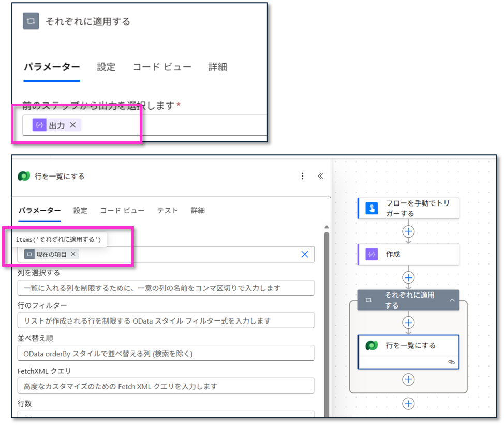Click the 行のフィルター input field
Image resolution: width=504 pixels, height=425 pixels.
[x=166, y=320]
